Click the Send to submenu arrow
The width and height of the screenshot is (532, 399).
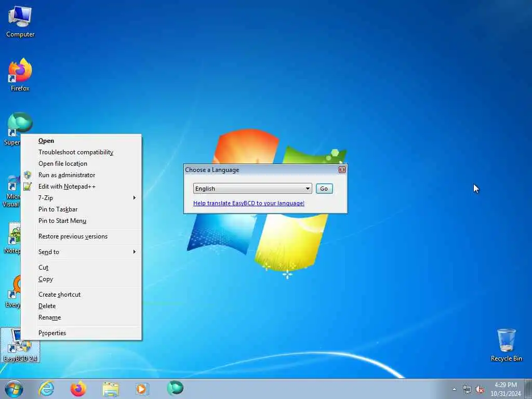click(135, 252)
